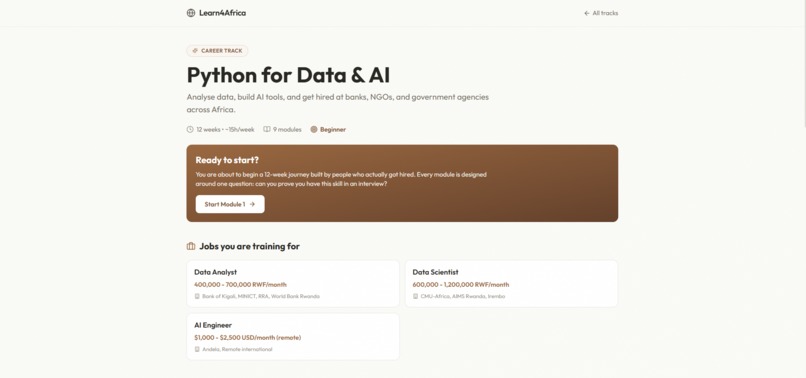Open the Learn4Africa home link text
806x378 pixels.
tap(223, 13)
